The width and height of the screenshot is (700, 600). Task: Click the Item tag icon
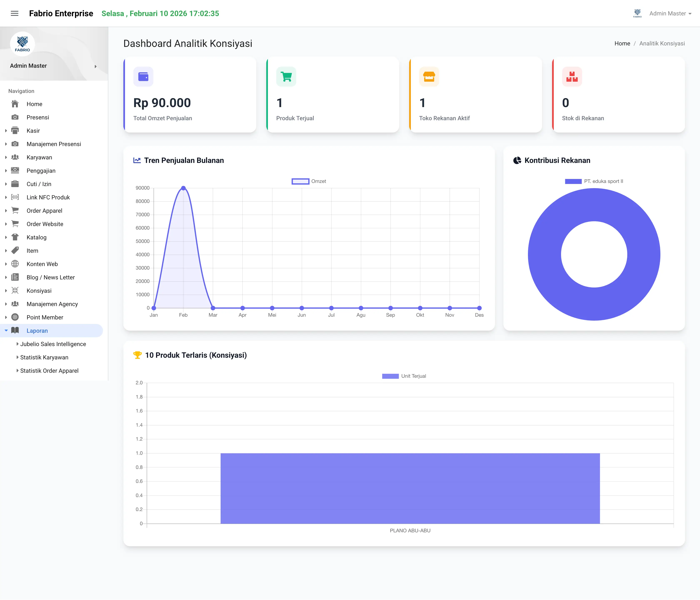15,250
